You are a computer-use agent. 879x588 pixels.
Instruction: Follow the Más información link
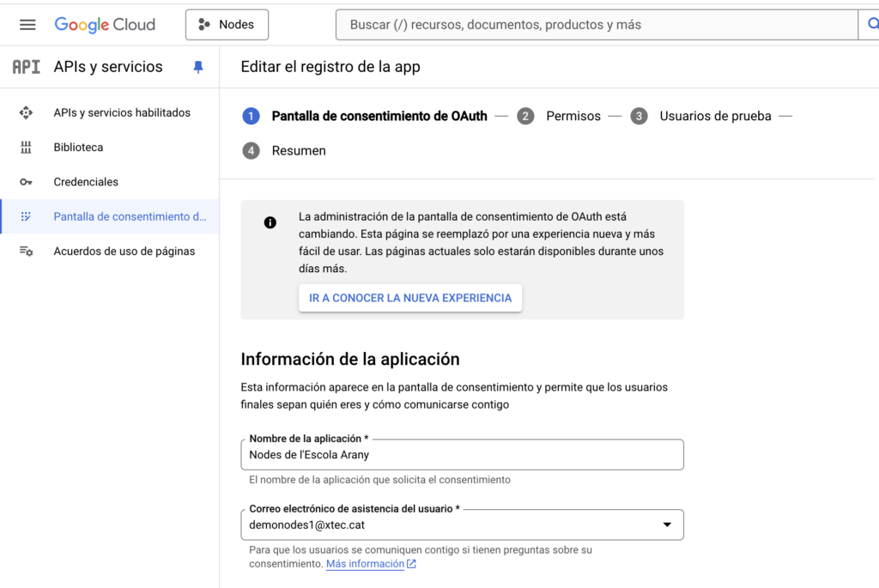[365, 564]
